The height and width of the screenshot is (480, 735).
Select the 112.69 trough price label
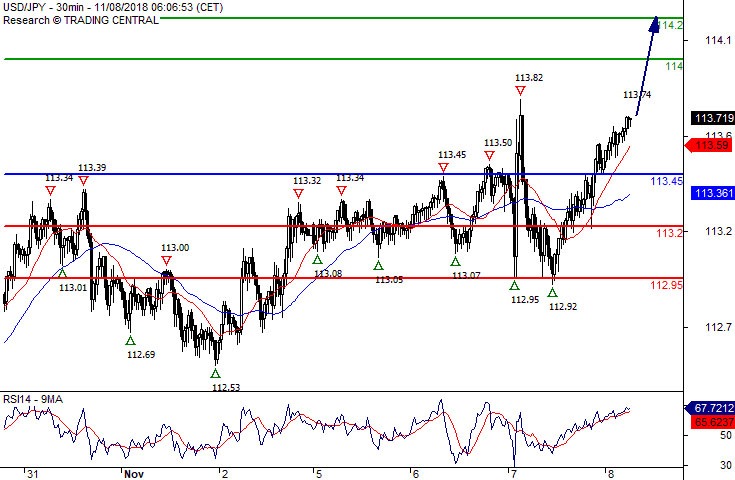[141, 355]
